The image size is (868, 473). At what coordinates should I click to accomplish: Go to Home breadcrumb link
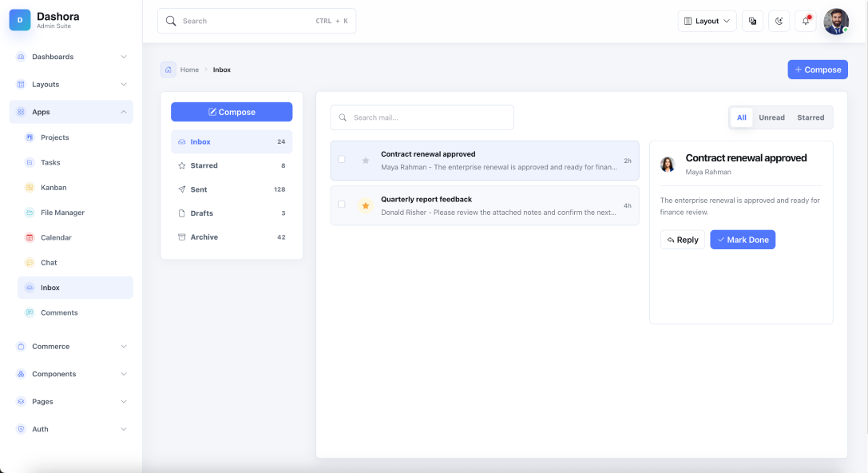tap(189, 70)
